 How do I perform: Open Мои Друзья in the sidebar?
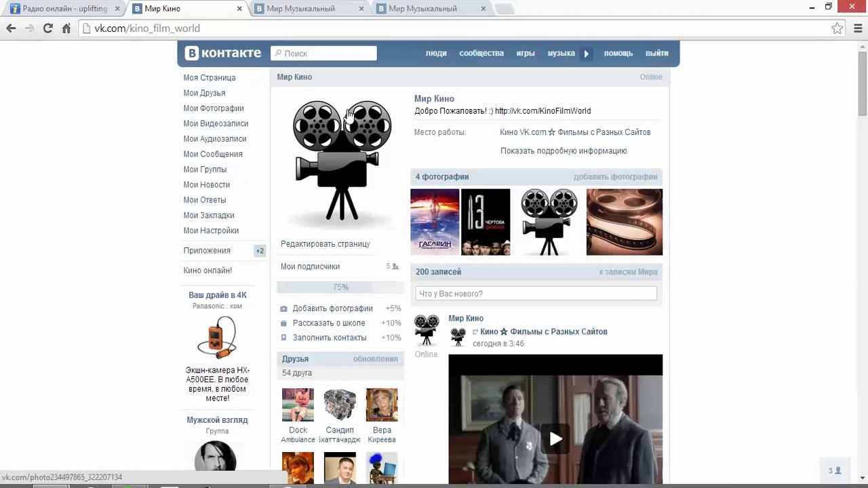click(204, 93)
